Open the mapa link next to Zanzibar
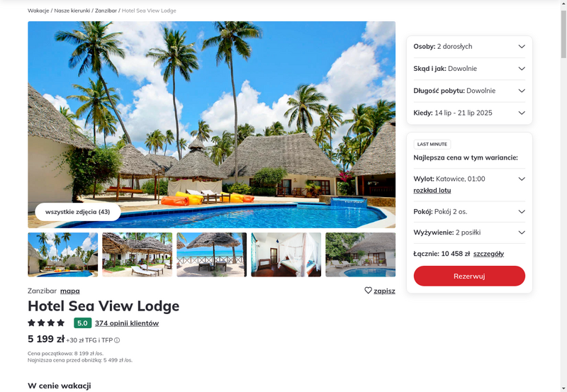The width and height of the screenshot is (567, 392). coord(69,291)
